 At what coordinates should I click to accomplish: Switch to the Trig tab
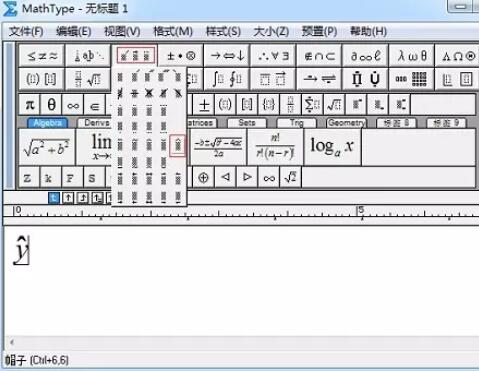296,123
